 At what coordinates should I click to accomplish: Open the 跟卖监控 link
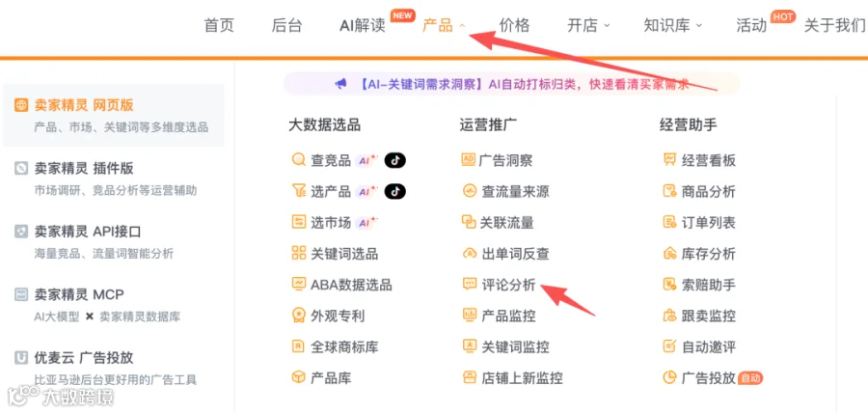699,316
